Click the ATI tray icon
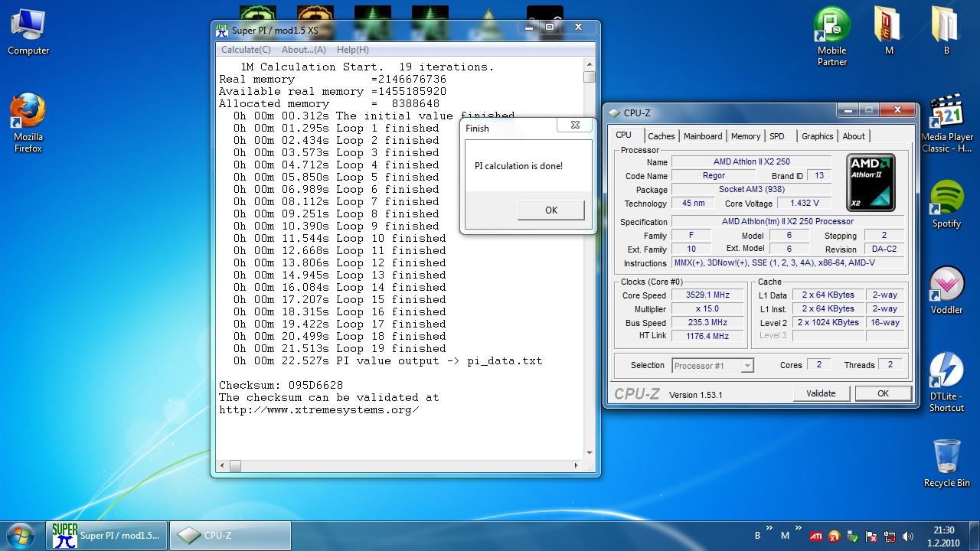This screenshot has height=551, width=980. pyautogui.click(x=816, y=536)
